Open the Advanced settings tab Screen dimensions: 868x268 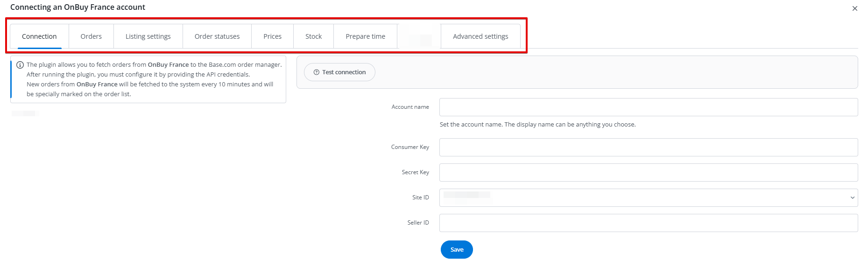[x=480, y=36]
